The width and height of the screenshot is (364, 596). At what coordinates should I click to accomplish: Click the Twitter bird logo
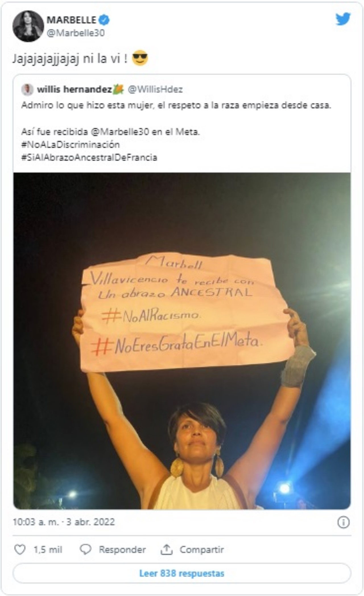point(343,19)
